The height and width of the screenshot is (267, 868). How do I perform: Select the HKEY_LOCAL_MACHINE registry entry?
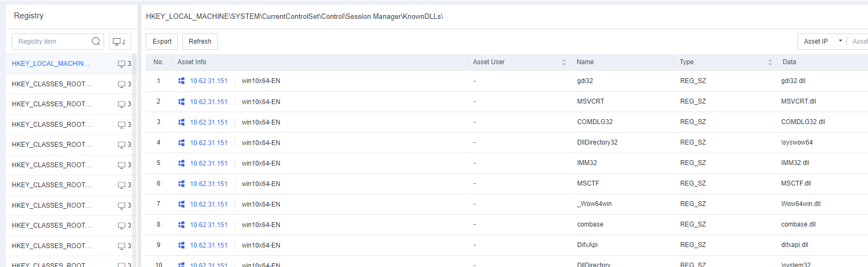click(x=51, y=64)
